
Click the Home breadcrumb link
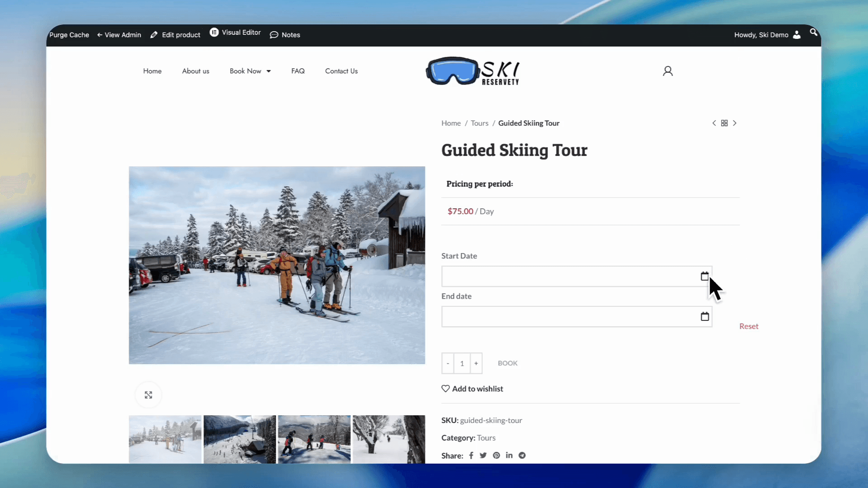click(451, 123)
